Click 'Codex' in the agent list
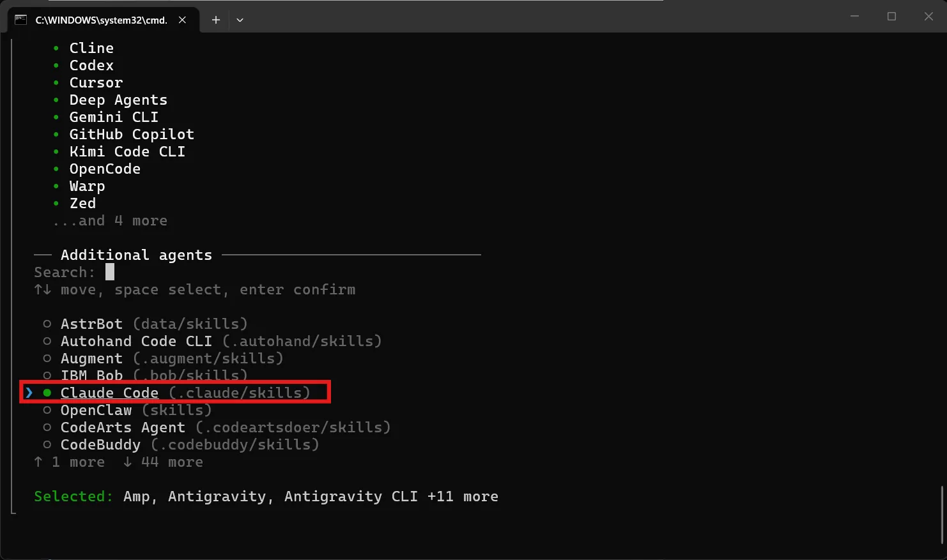Screen dimensions: 947x560 (x=91, y=65)
